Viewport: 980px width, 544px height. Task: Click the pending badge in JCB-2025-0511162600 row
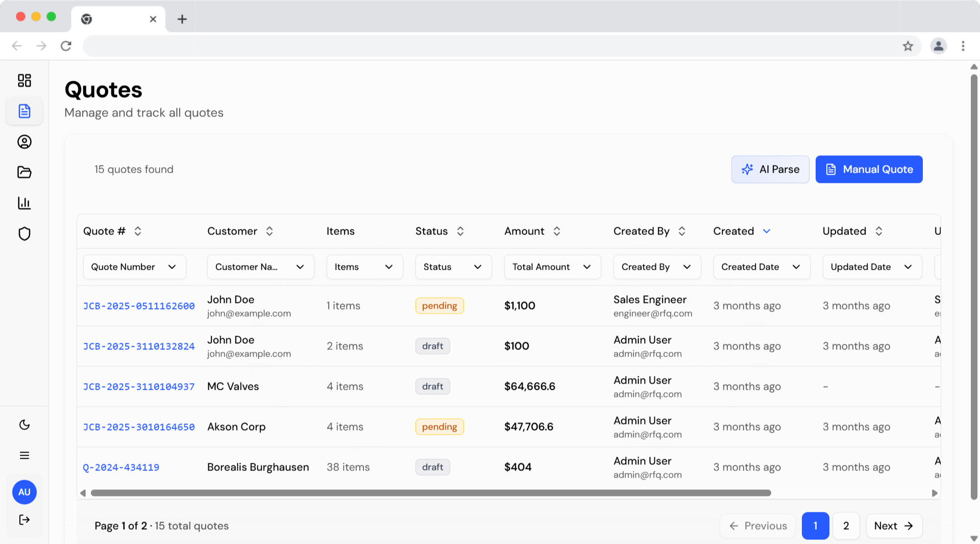[439, 305]
